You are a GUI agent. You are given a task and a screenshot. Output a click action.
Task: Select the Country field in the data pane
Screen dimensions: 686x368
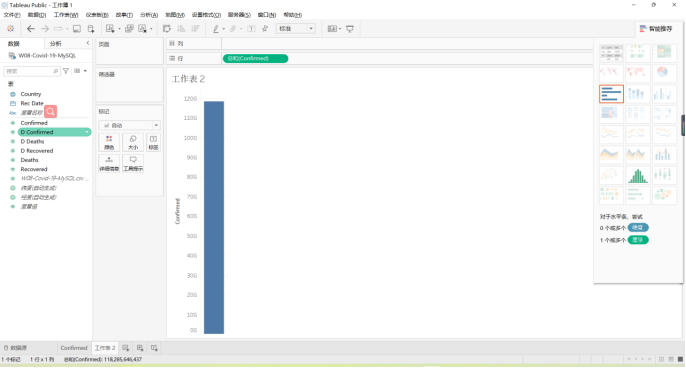[x=31, y=94]
